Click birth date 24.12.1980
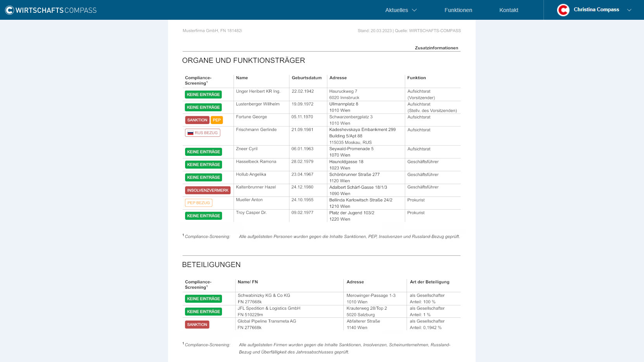The height and width of the screenshot is (362, 644). (302, 187)
